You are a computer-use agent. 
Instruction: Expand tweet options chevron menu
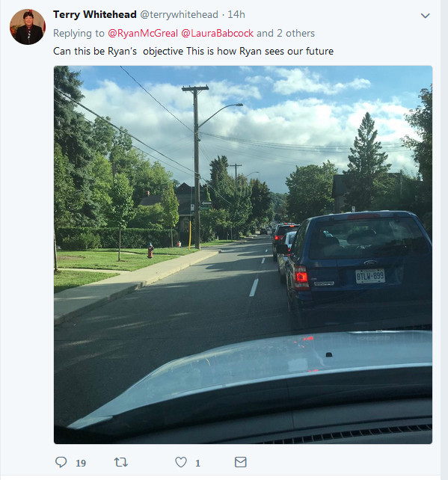[426, 15]
